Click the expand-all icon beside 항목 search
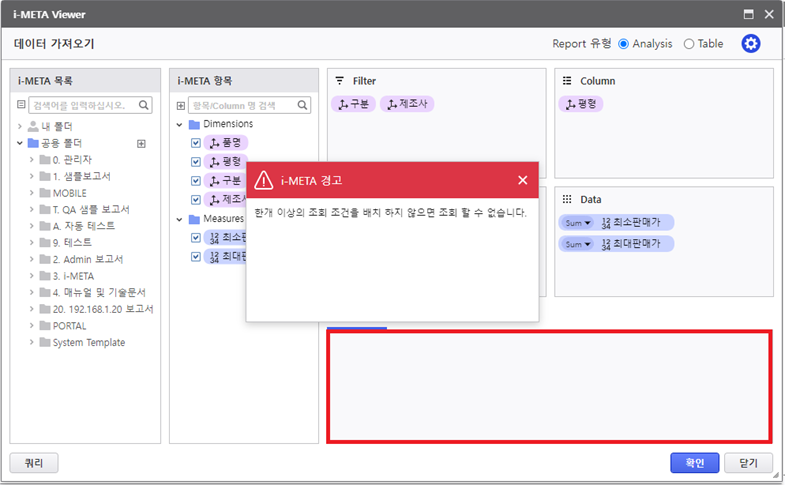 (x=181, y=105)
